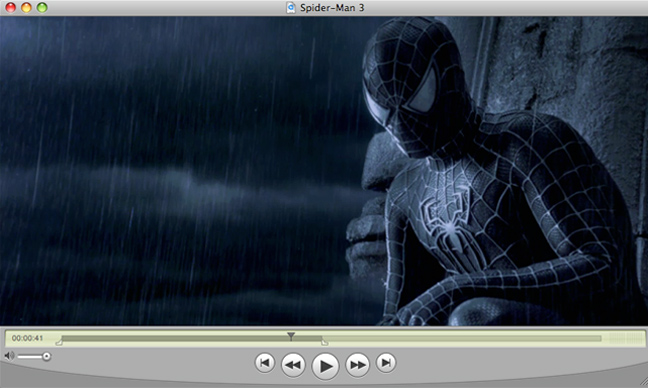The image size is (648, 388).
Task: Start playback with the Play button
Action: point(326,366)
